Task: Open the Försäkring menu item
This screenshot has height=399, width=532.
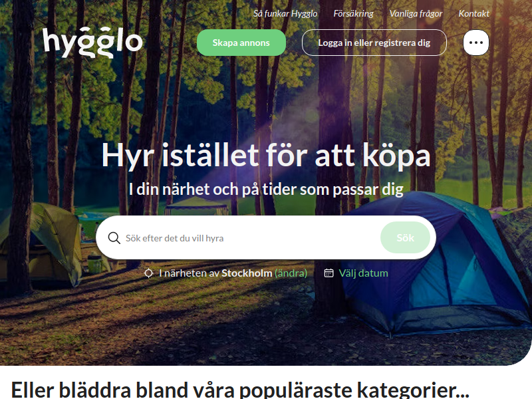Action: pos(353,13)
